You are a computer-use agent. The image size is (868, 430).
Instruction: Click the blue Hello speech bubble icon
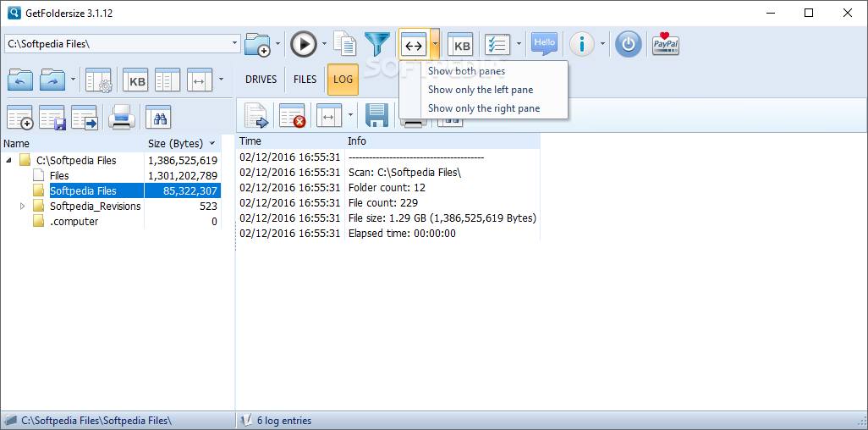point(544,44)
